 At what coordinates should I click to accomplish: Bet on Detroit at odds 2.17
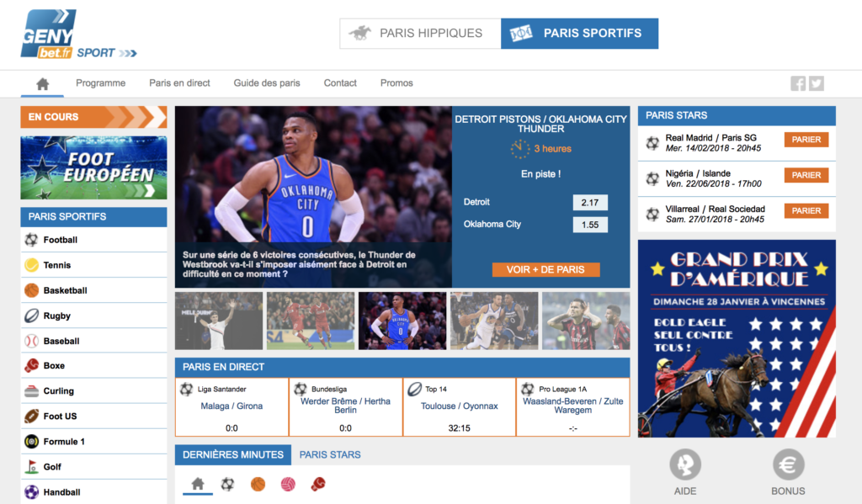pos(590,202)
